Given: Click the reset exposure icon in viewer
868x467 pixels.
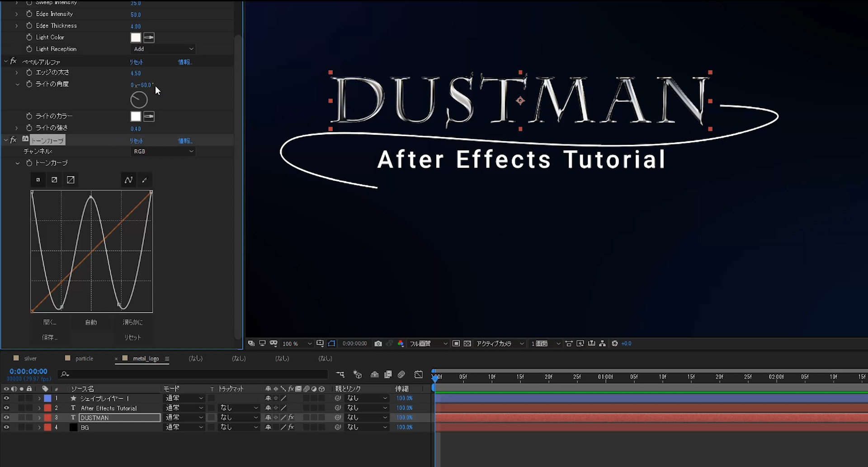Looking at the screenshot, I should point(615,343).
